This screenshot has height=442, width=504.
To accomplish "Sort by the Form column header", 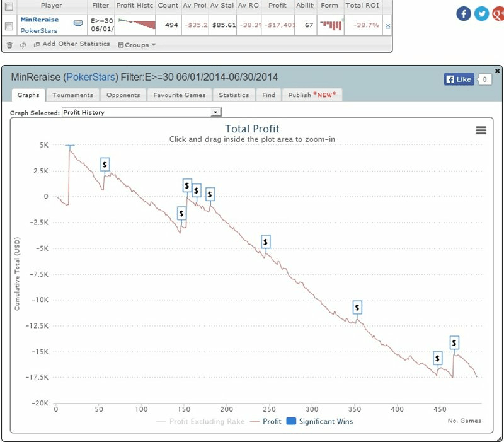I will point(329,6).
